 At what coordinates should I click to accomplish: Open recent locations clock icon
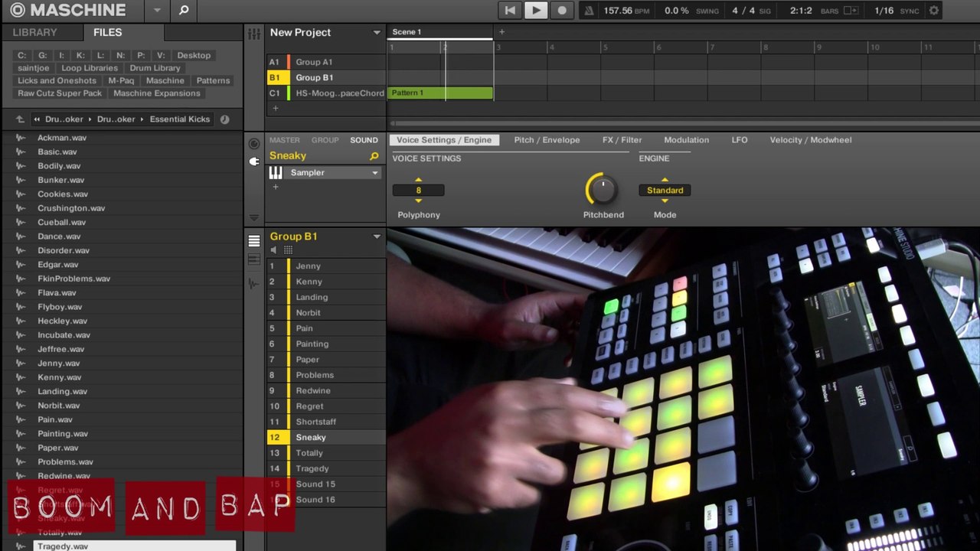pos(224,119)
